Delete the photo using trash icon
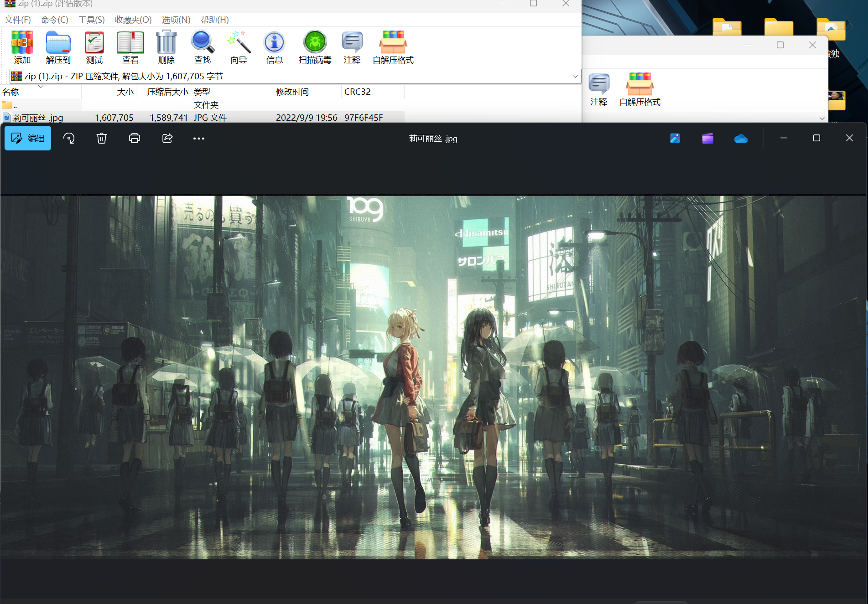The height and width of the screenshot is (604, 868). (x=102, y=138)
